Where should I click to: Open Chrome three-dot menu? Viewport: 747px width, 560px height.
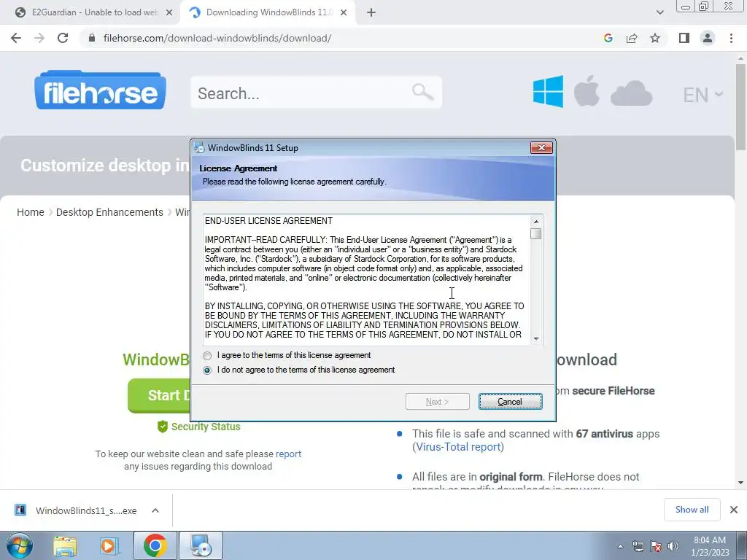click(731, 38)
